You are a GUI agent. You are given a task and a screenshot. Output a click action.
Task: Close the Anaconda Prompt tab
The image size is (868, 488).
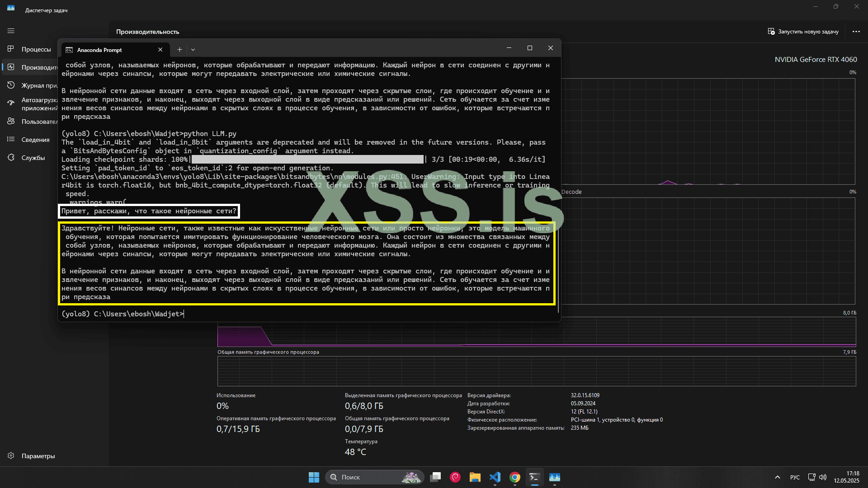click(160, 50)
